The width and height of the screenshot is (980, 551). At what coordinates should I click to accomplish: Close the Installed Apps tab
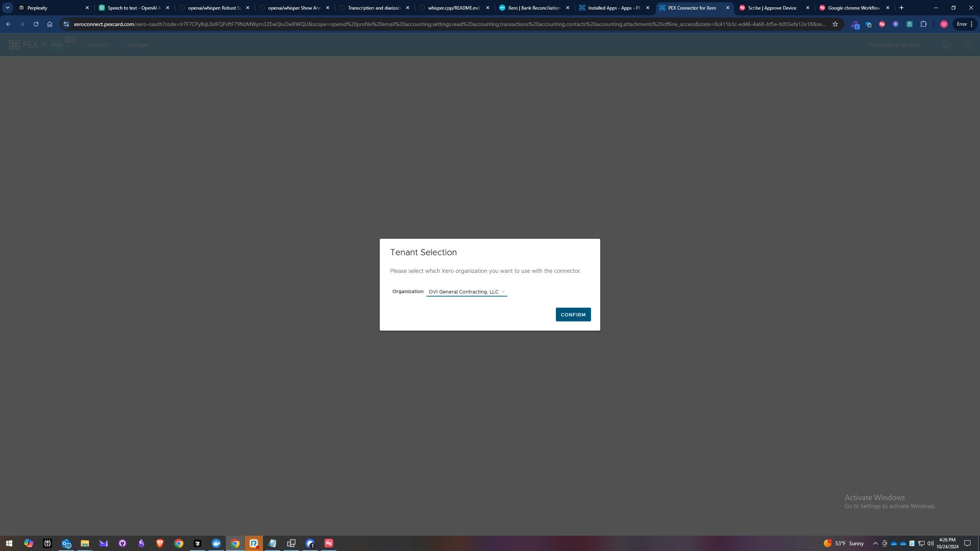coord(648,8)
